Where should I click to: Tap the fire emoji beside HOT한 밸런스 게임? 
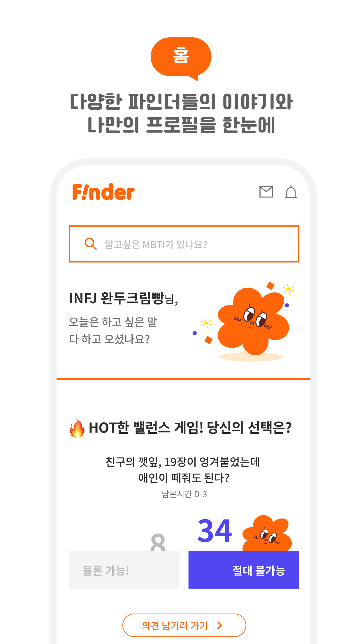[77, 428]
